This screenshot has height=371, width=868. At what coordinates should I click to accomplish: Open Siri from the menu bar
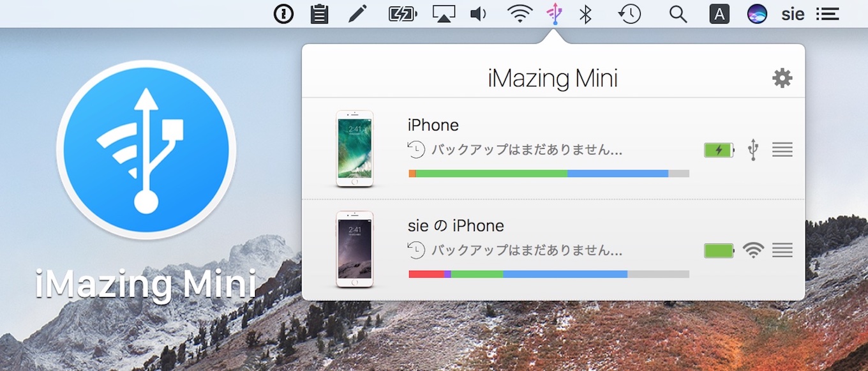(757, 13)
